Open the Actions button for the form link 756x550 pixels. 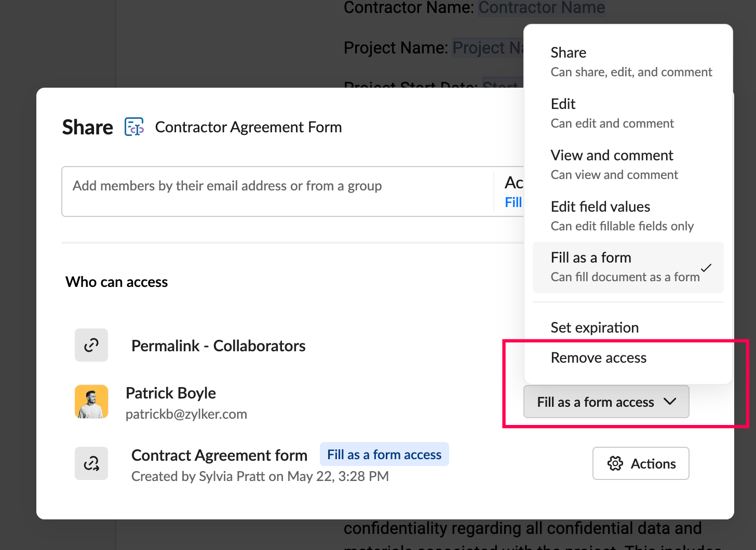click(641, 463)
